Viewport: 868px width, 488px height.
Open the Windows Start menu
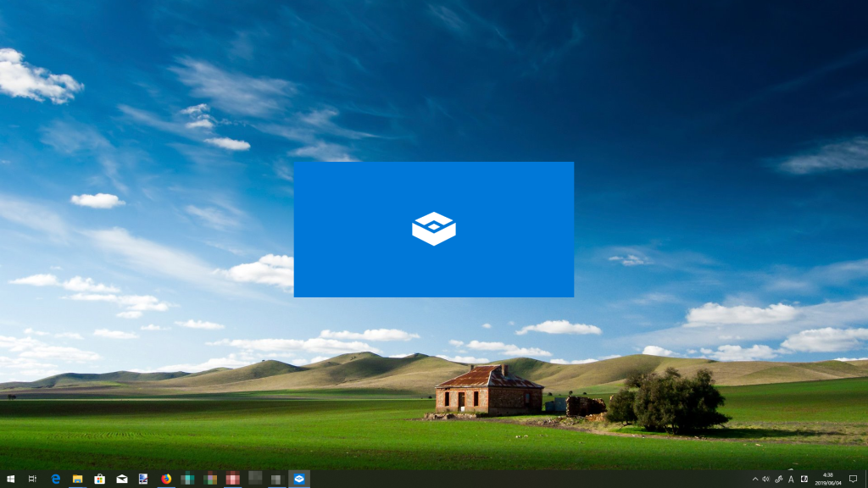[10, 479]
